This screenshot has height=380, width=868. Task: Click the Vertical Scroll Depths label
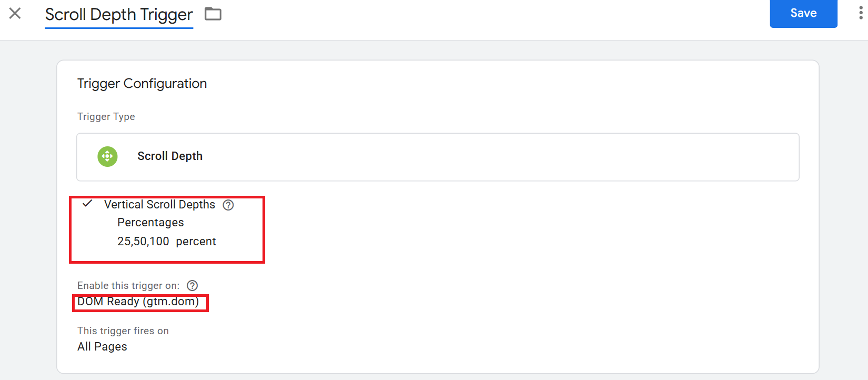159,205
